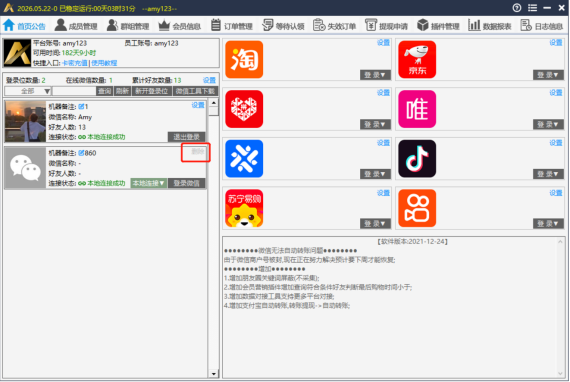Viewport: 570px width, 382px height.
Task: Open the 使用教程 tutorial link
Action: pos(104,63)
